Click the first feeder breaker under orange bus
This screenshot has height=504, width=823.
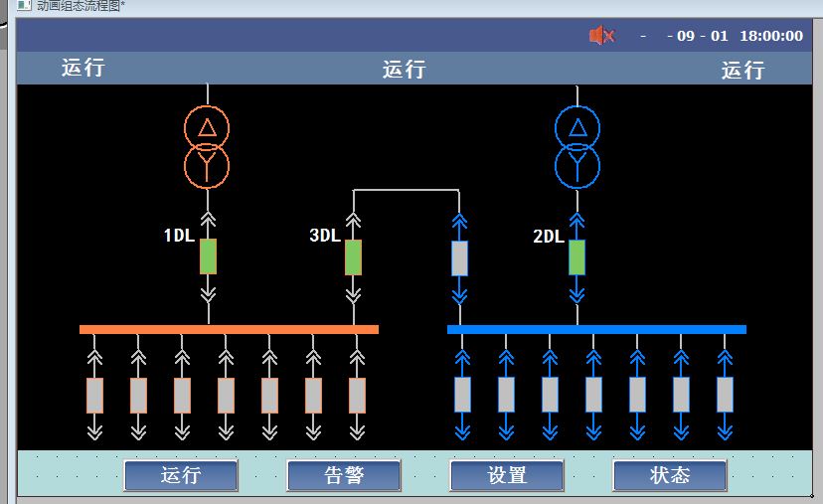pos(94,395)
